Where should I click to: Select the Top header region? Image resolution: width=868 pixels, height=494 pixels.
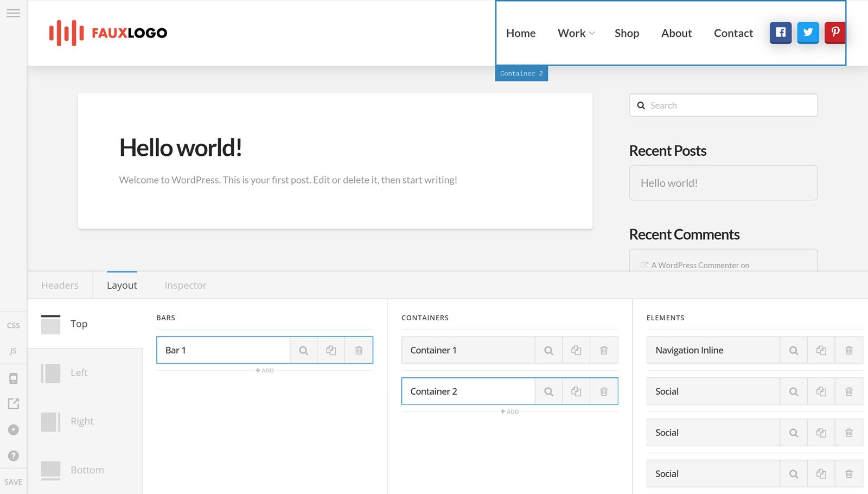click(x=79, y=324)
